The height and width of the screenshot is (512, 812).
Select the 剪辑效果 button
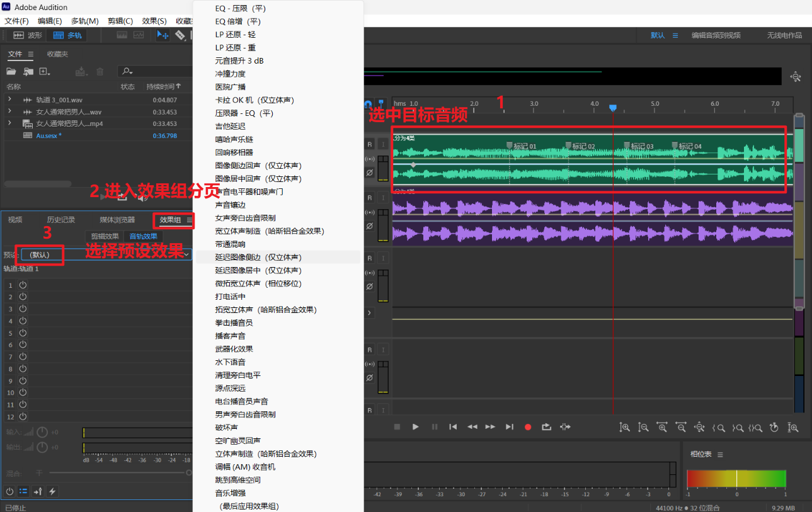105,236
